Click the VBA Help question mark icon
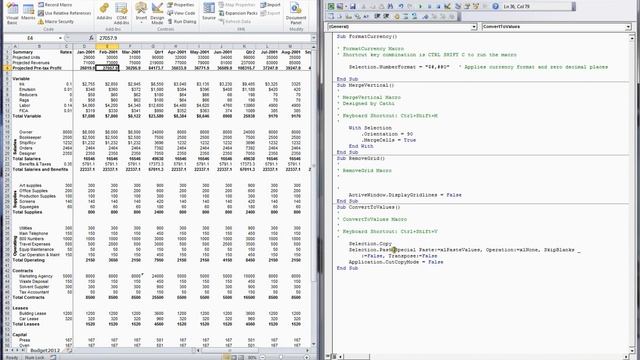The image size is (640, 360). [495, 6]
